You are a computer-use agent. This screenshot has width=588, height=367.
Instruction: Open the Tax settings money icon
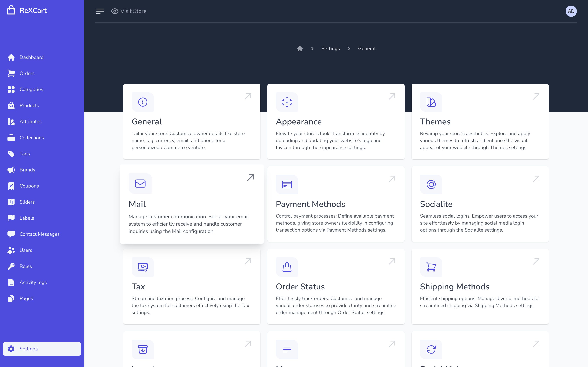(x=143, y=267)
